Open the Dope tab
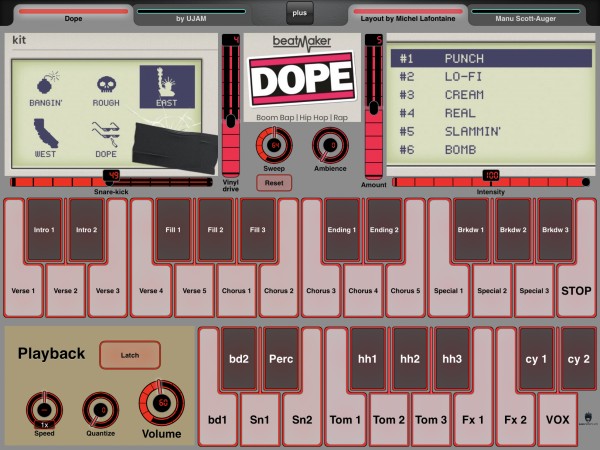600x450 pixels. (x=73, y=15)
